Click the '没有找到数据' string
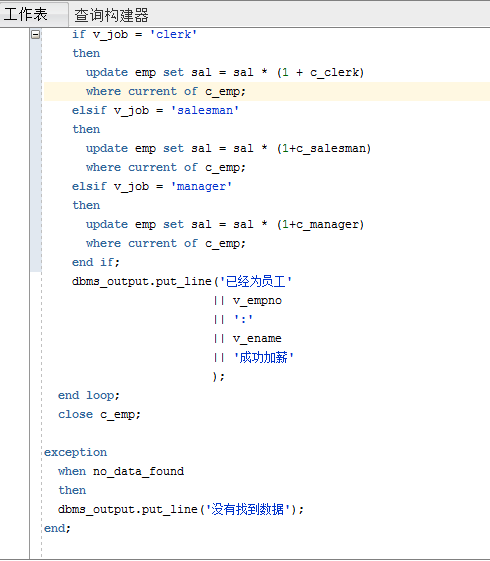Image resolution: width=490 pixels, height=561 pixels. [248, 509]
